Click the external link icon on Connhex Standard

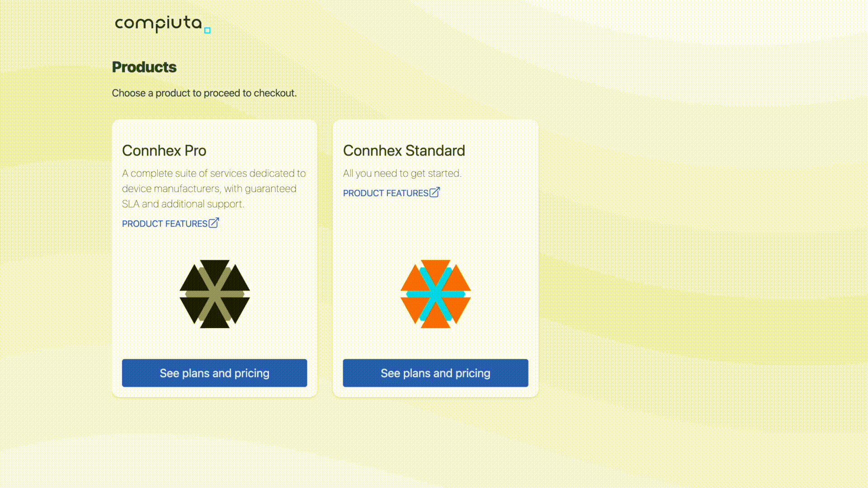[434, 192]
